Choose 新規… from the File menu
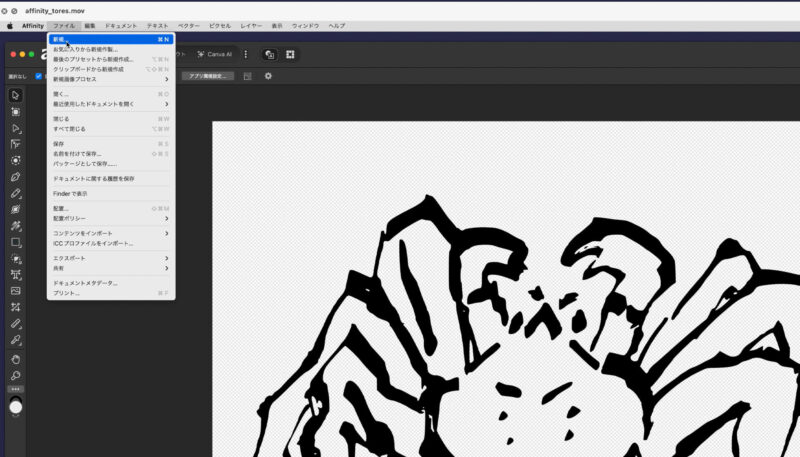Screen dimensions: 800x457 point(111,39)
